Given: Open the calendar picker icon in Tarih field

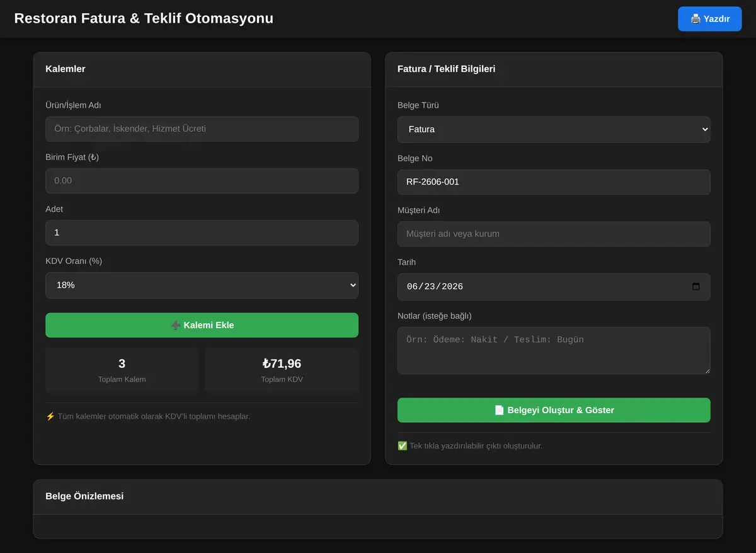Looking at the screenshot, I should click(x=696, y=287).
